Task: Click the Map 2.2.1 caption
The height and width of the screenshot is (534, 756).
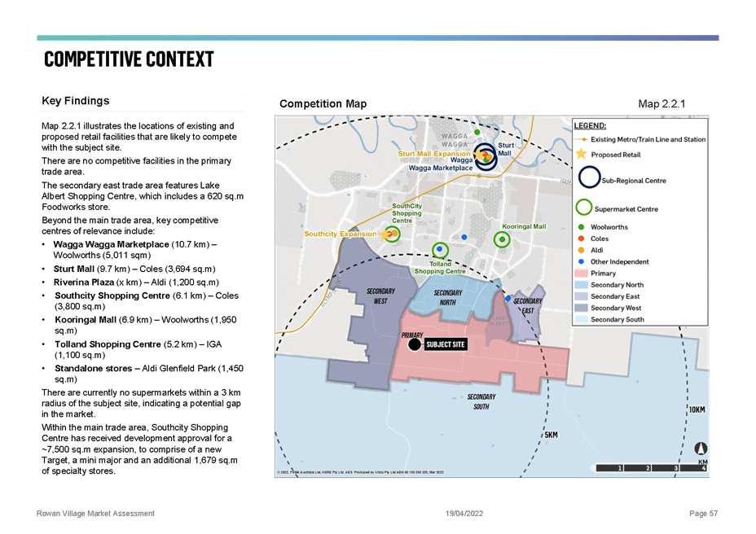Action: (x=661, y=103)
